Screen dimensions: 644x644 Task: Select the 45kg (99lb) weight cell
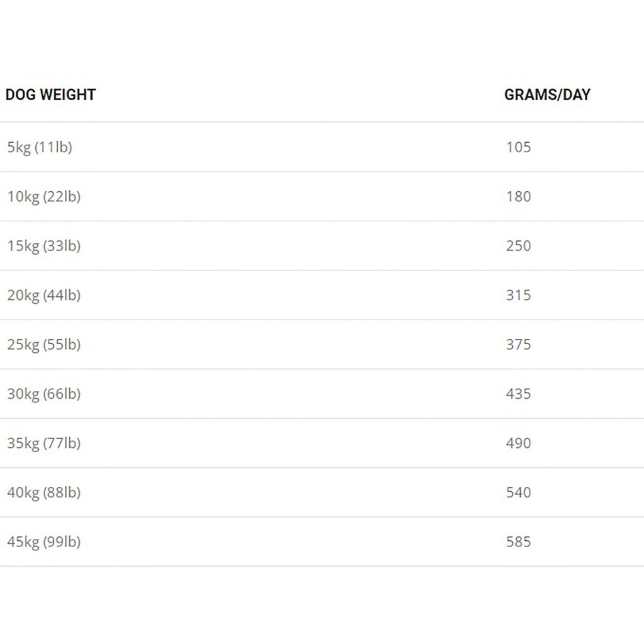tap(44, 541)
